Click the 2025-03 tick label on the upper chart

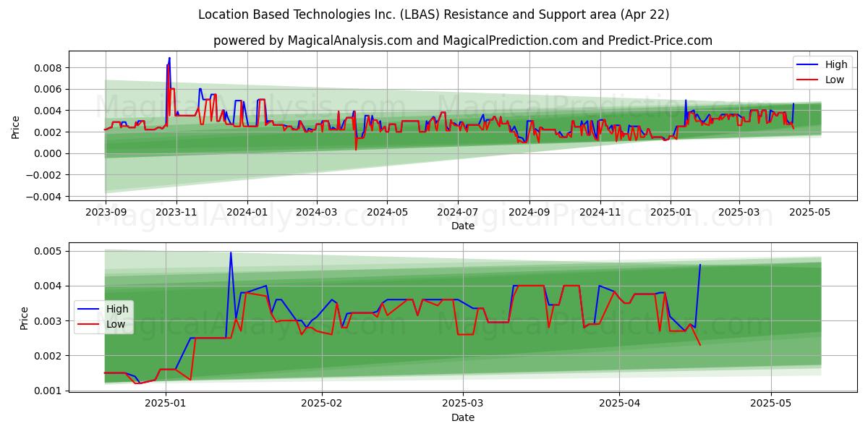pyautogui.click(x=739, y=212)
